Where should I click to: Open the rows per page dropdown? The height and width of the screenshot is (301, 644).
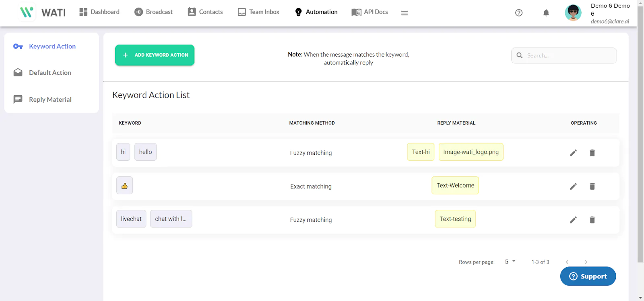pos(510,262)
